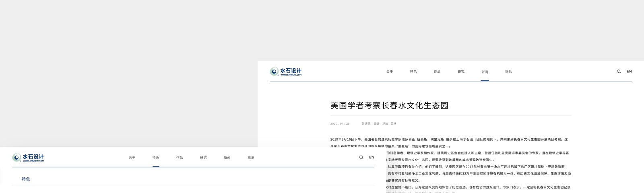
Task: Click the search icon in the news article header
Action: point(619,72)
